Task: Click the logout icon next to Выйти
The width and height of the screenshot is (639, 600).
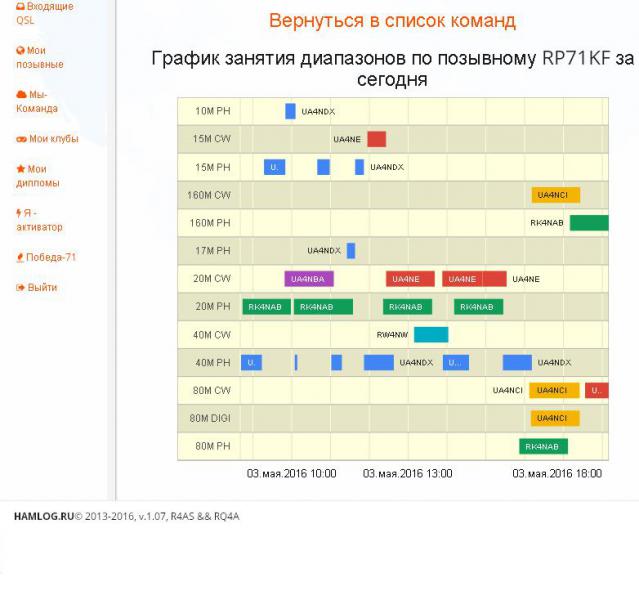Action: coord(20,288)
